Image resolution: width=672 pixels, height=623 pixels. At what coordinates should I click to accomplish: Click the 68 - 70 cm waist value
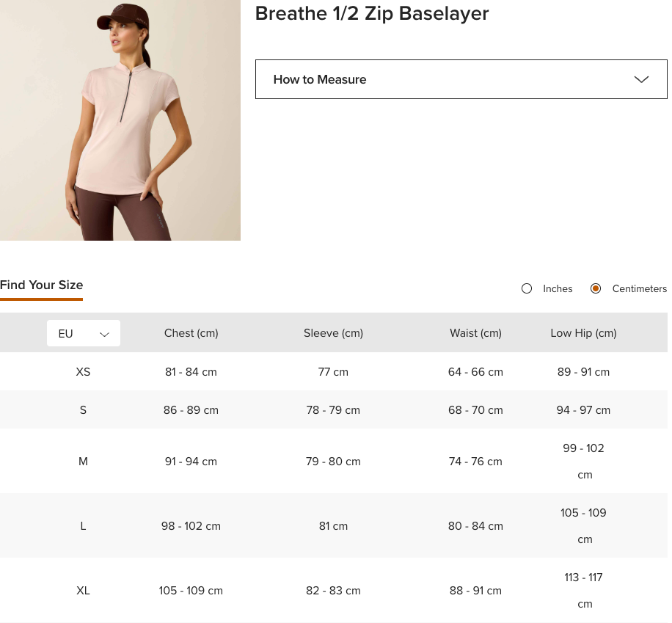point(475,410)
